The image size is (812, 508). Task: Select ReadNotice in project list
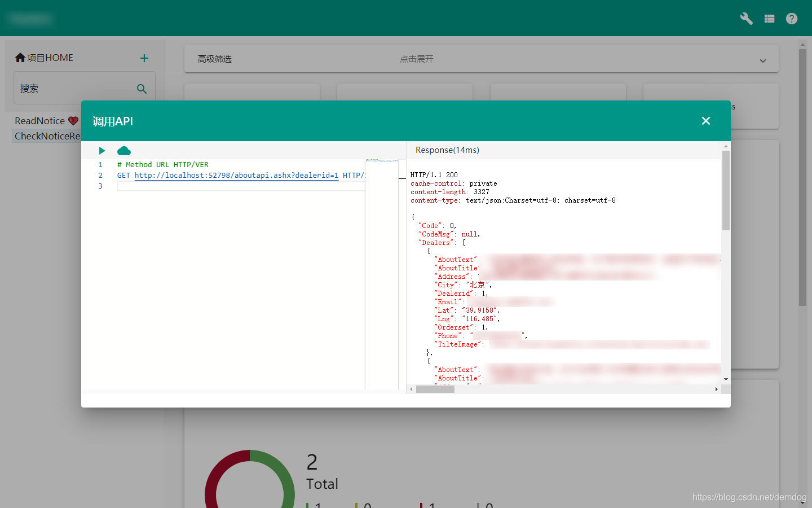[x=39, y=121]
